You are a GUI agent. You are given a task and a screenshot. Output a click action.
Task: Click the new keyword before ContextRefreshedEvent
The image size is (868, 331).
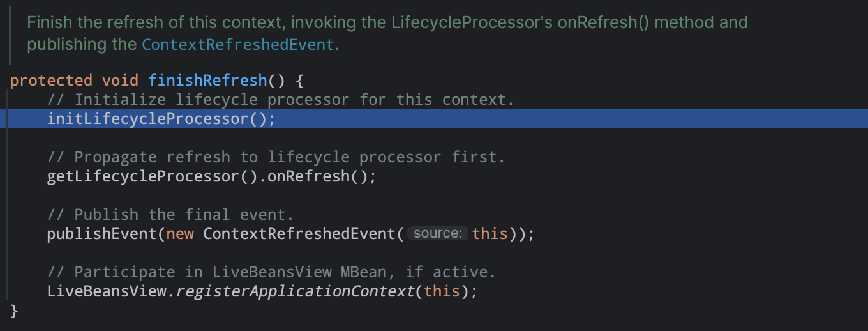(180, 234)
